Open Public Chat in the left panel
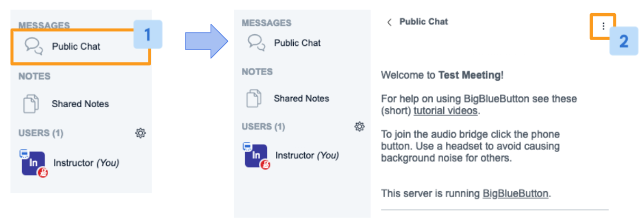This screenshot has width=644, height=224. pos(81,47)
